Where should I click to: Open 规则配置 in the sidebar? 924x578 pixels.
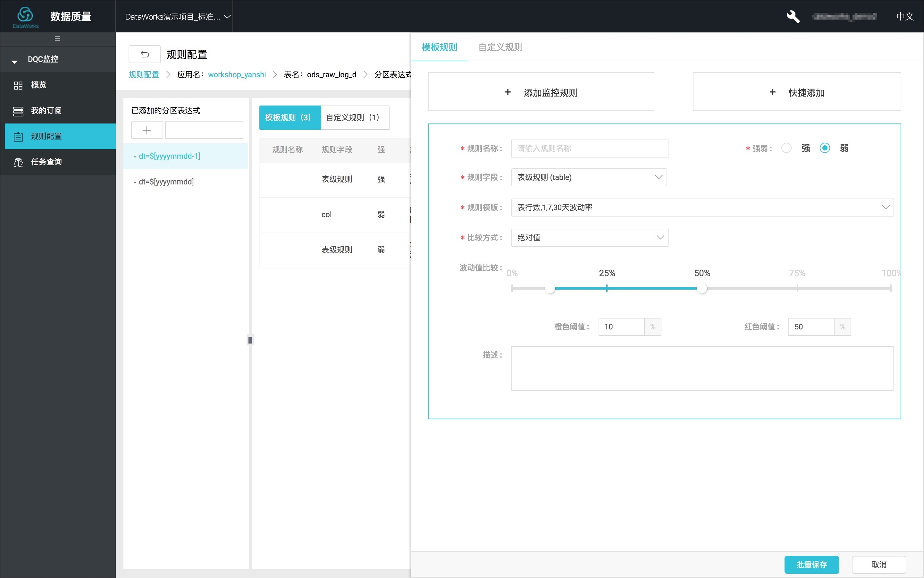point(60,136)
